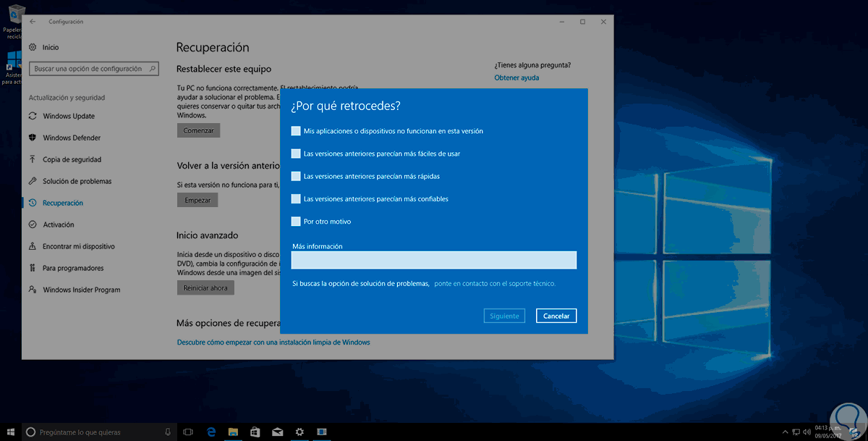This screenshot has height=441, width=868.
Task: Click into the Más información text field
Action: (x=434, y=260)
